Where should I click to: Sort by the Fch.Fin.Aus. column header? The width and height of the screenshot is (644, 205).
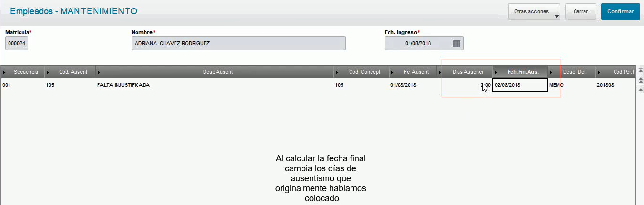click(520, 72)
